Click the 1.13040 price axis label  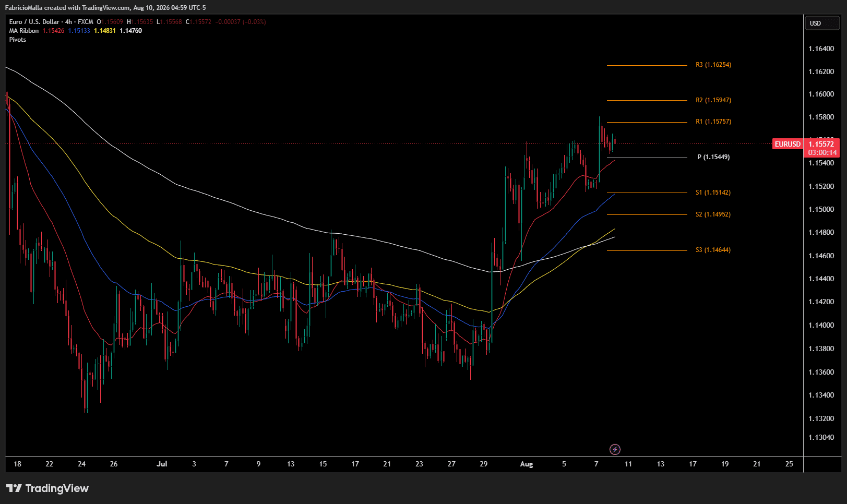click(821, 437)
